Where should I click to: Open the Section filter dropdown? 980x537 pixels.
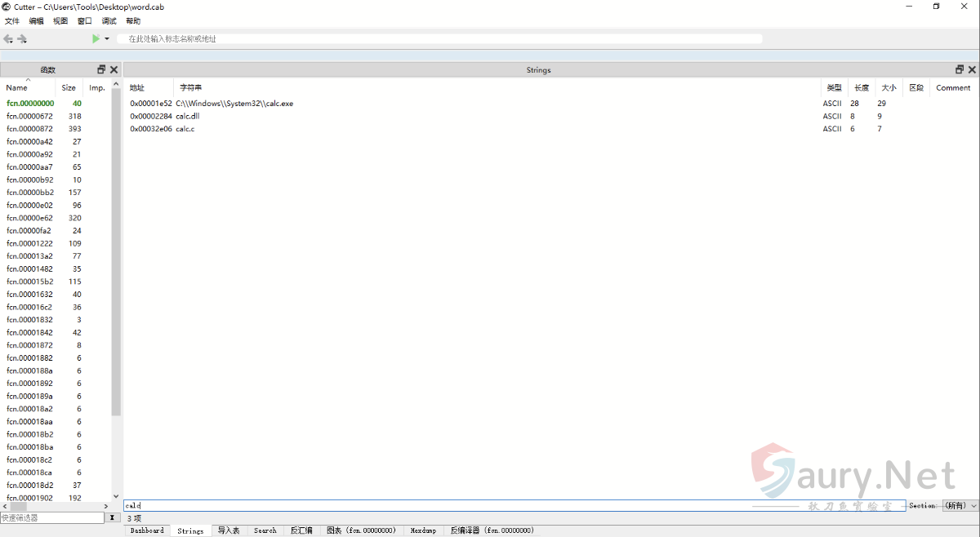pos(960,506)
